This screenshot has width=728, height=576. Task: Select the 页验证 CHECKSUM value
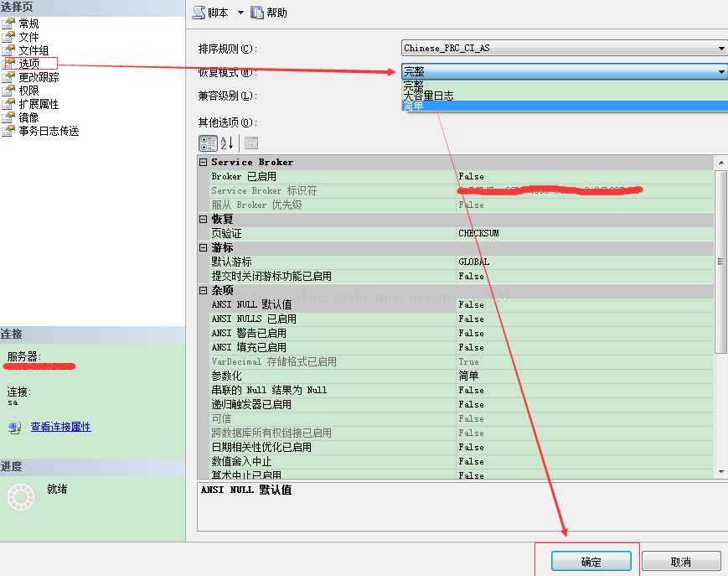click(478, 233)
